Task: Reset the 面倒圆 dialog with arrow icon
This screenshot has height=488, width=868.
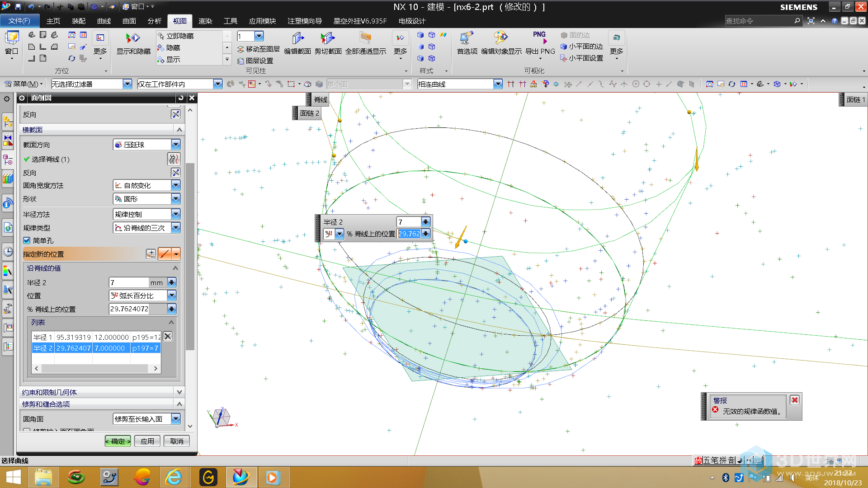Action: click(x=181, y=98)
